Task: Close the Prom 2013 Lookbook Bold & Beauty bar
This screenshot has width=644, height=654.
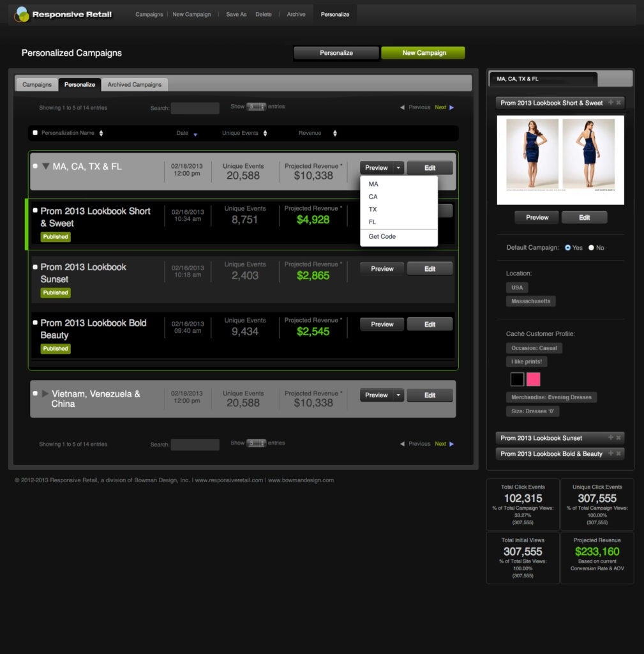Action: [x=618, y=453]
